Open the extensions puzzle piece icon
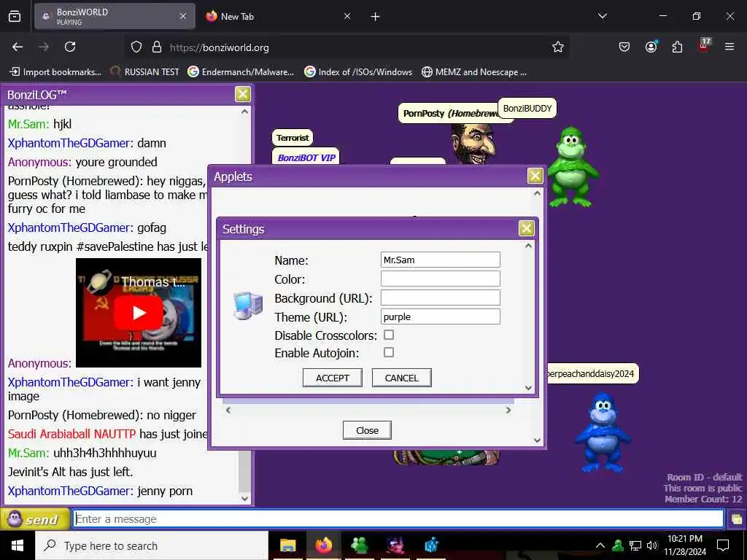 (x=677, y=47)
